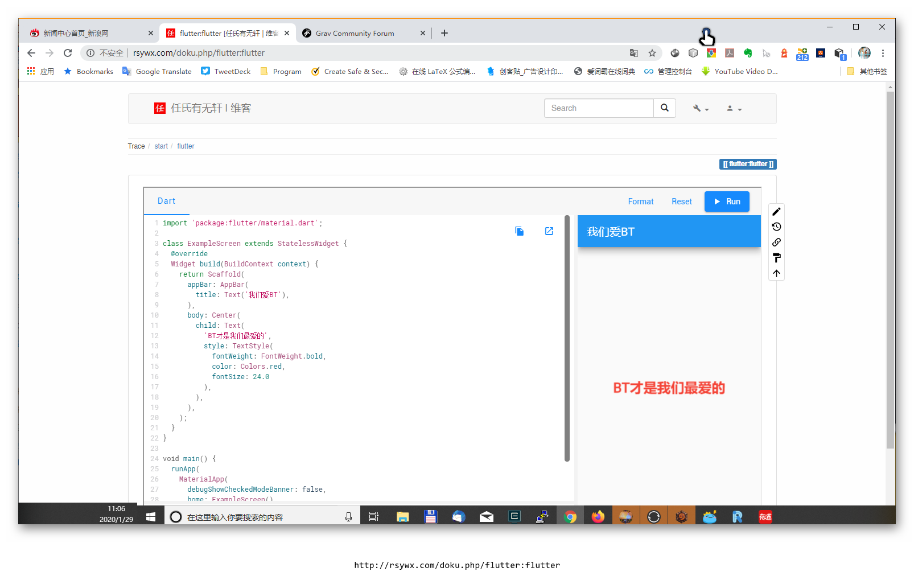
Task: Click the extension showing badge 212
Action: tap(802, 54)
